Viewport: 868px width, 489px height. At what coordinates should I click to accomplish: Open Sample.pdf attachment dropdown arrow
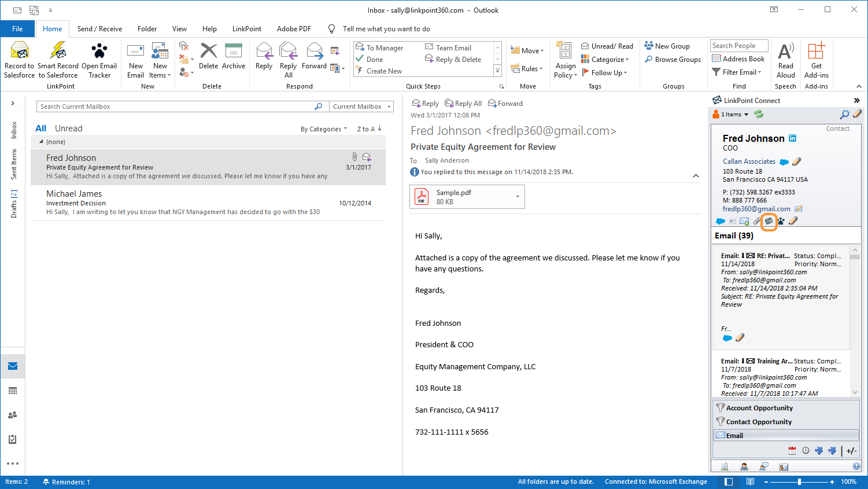(518, 197)
